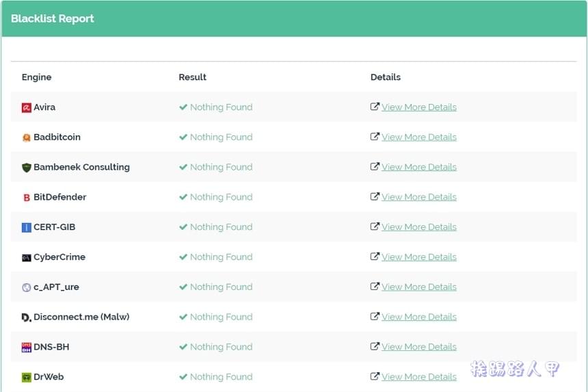Screen dimensions: 588x392
Task: Open View More Details for Disconnect.me
Action: [419, 317]
